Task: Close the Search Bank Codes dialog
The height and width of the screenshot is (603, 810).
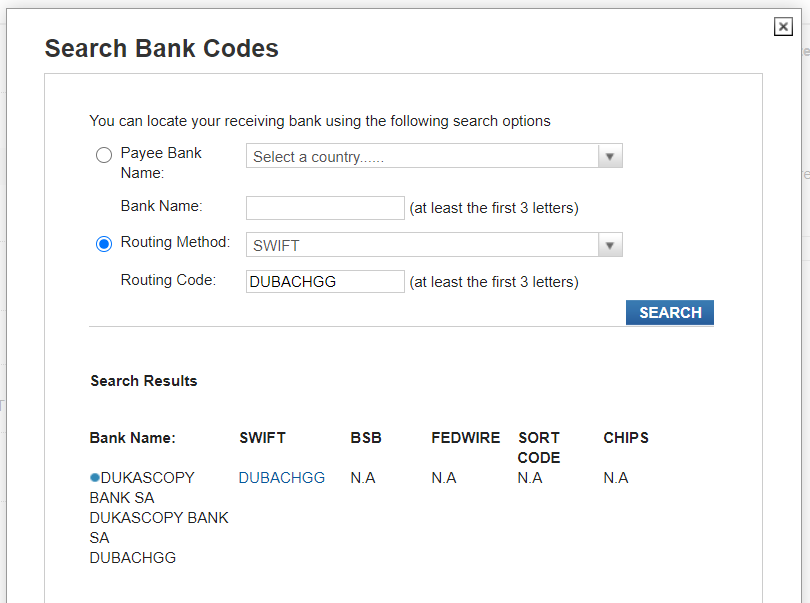Action: (x=783, y=26)
